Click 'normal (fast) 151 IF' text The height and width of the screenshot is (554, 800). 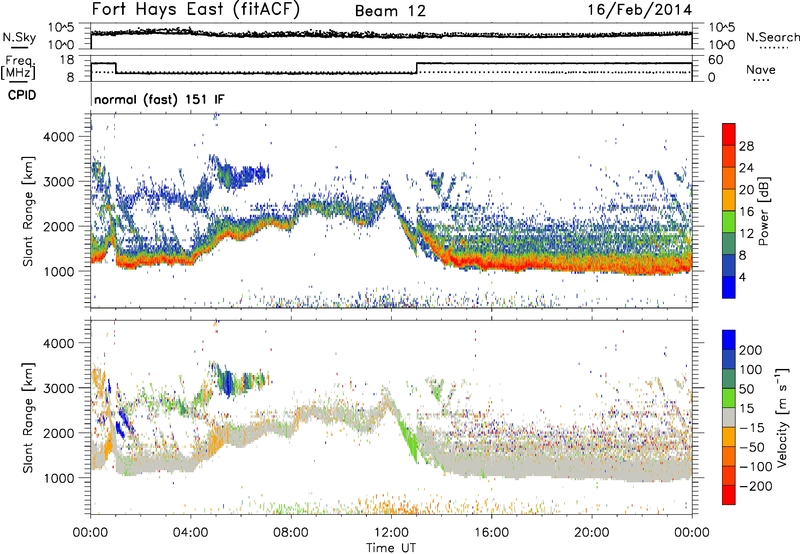[159, 99]
